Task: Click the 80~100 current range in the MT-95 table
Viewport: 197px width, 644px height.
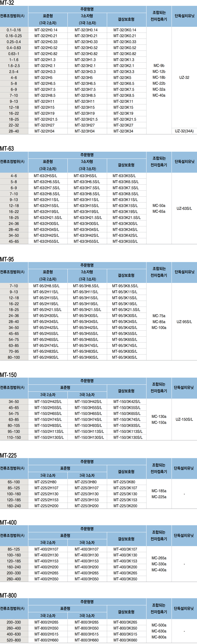Action: 14,358
